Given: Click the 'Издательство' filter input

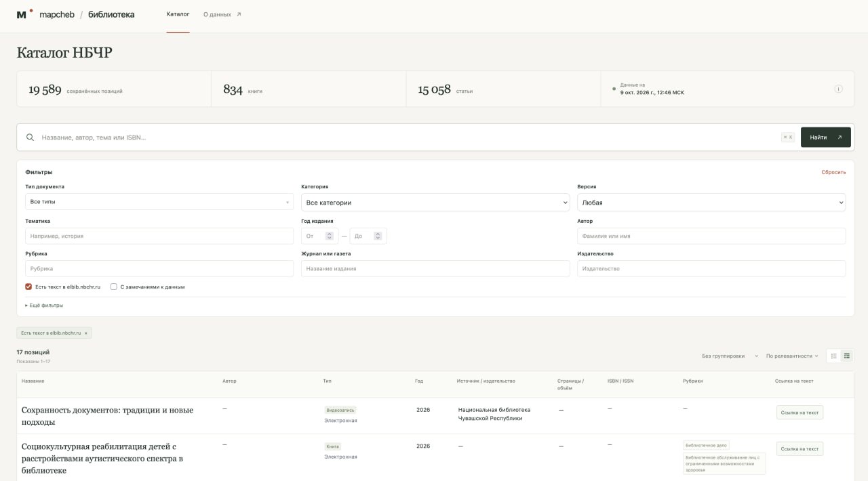Looking at the screenshot, I should click(711, 268).
